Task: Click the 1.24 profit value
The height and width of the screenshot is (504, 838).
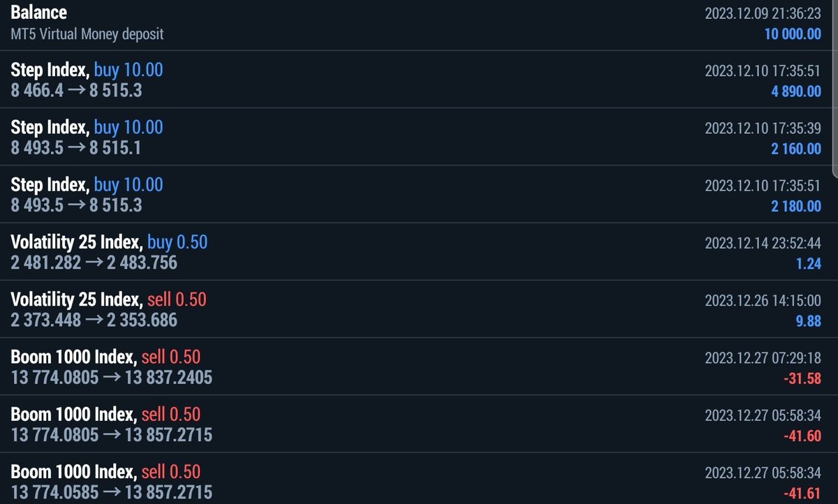Action: [x=808, y=264]
